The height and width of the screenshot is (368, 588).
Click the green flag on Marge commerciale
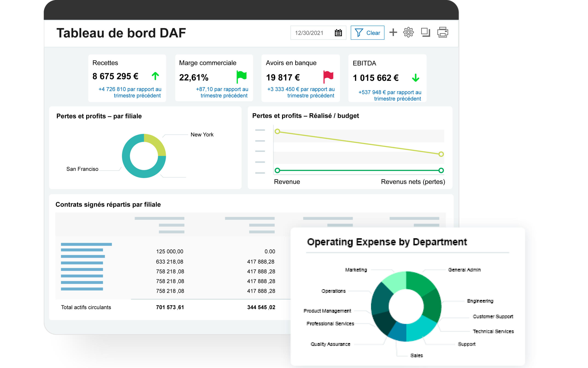click(x=241, y=77)
